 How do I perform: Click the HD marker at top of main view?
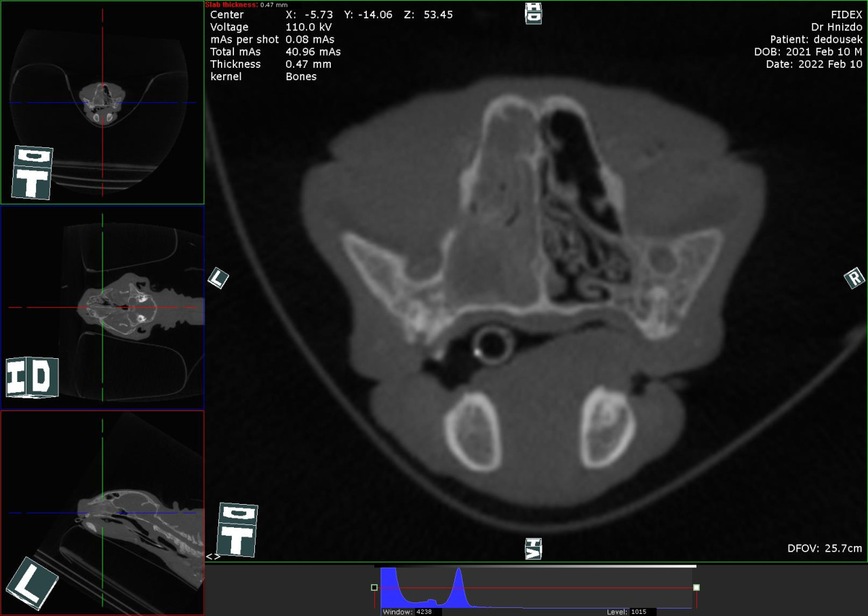pos(534,13)
